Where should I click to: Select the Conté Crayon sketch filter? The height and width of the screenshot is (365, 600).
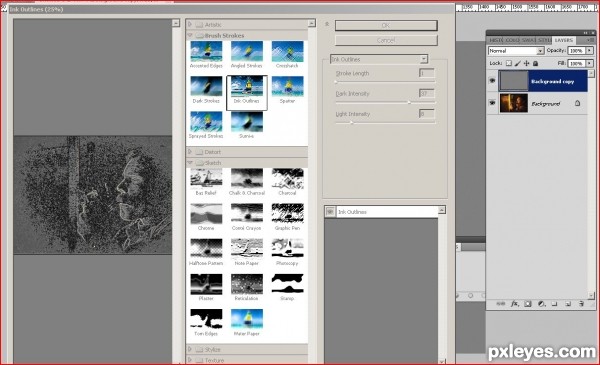[247, 214]
